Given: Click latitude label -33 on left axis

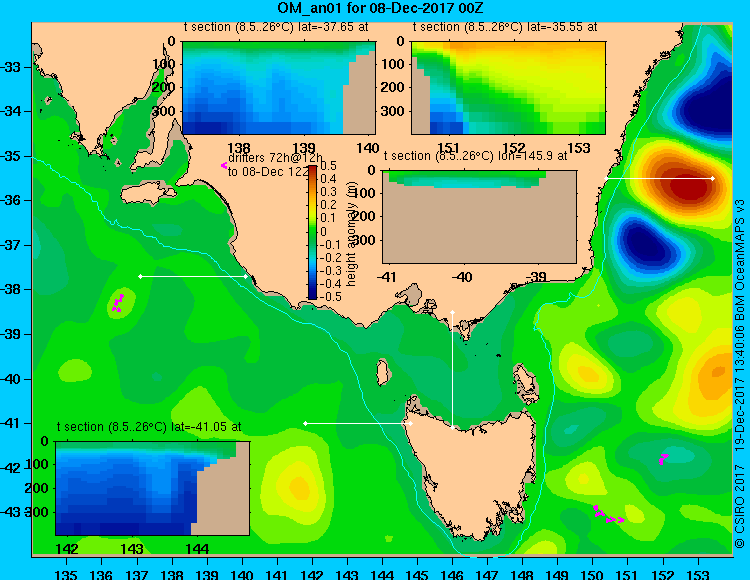Looking at the screenshot, I should (11, 67).
